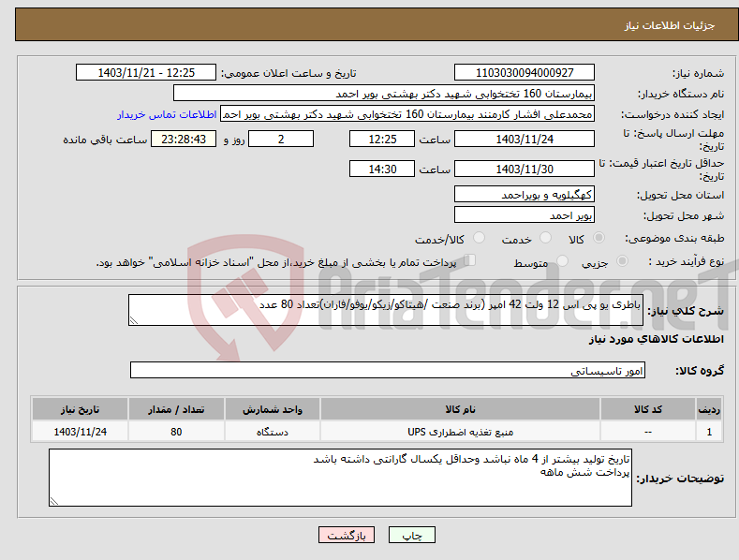
Task: Click the buyer organization name field
Action: point(384,94)
